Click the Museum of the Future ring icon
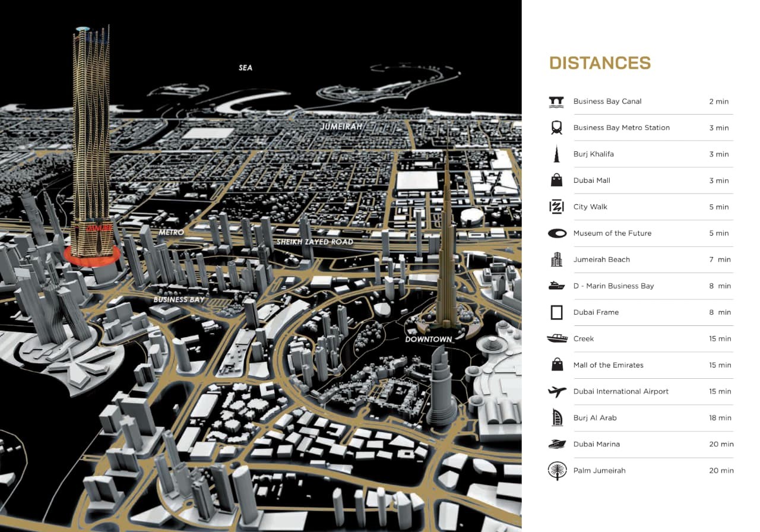760x532 pixels. pyautogui.click(x=557, y=233)
